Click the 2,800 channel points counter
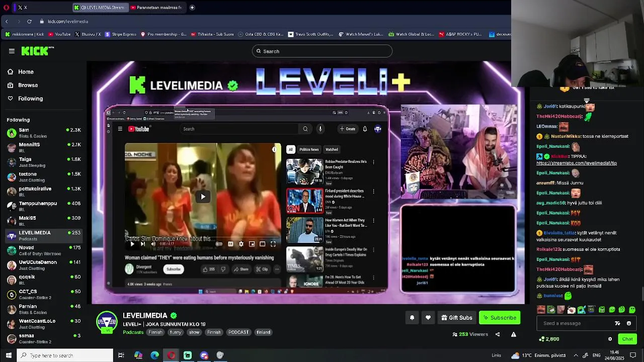The height and width of the screenshot is (362, 644). click(549, 339)
